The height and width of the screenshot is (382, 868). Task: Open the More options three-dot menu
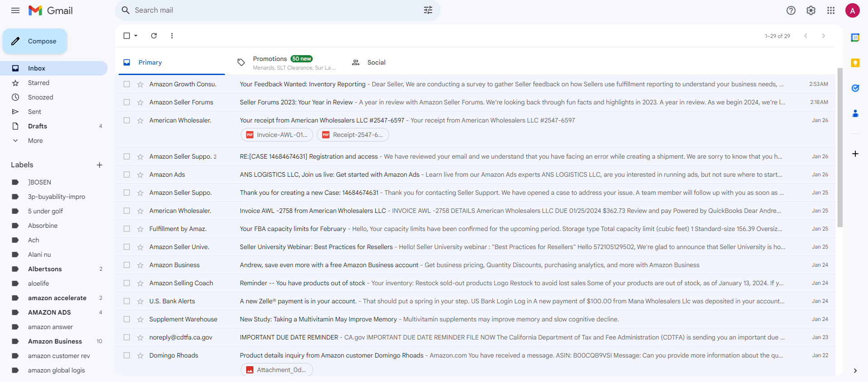click(x=172, y=36)
